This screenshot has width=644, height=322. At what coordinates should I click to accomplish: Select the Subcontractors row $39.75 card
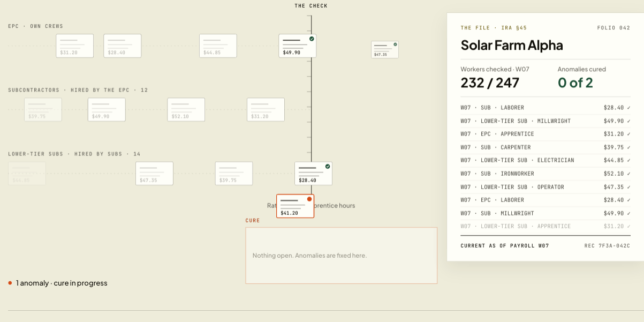tap(43, 110)
